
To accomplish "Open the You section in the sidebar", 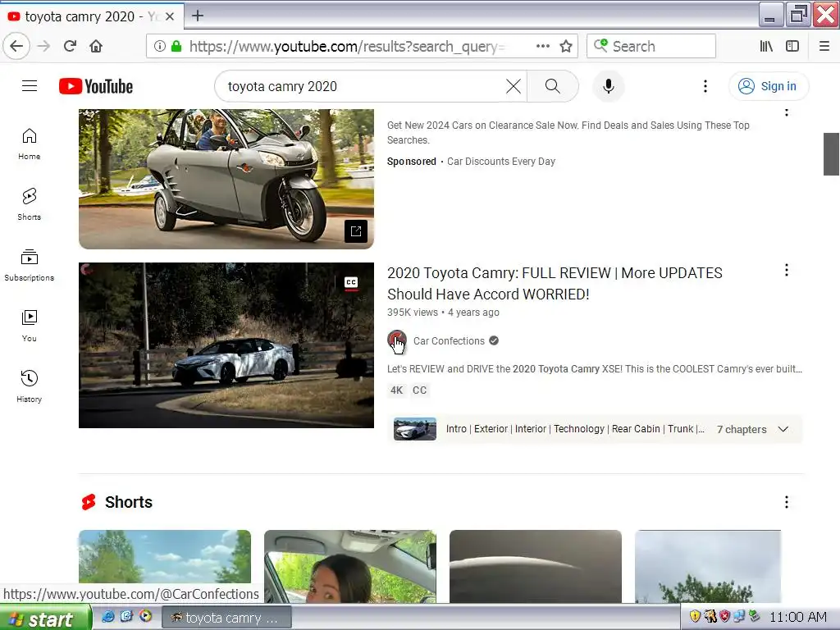I will click(x=30, y=326).
